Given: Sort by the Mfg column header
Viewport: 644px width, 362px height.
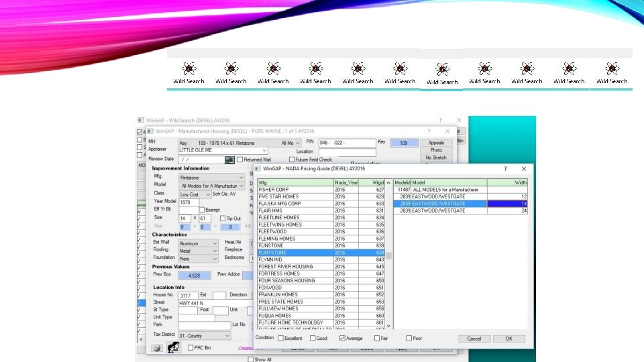Looking at the screenshot, I should 295,182.
